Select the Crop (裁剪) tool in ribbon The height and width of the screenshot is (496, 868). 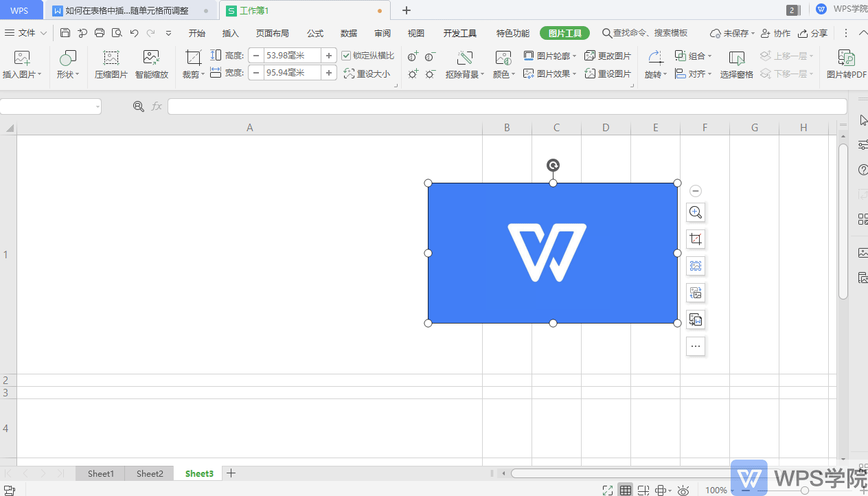click(194, 66)
